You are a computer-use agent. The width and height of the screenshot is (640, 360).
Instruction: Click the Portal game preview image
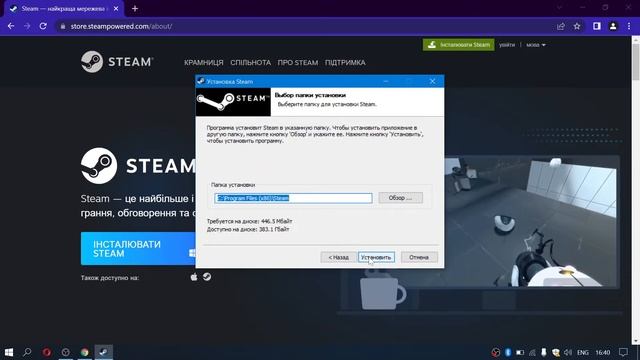point(531,221)
